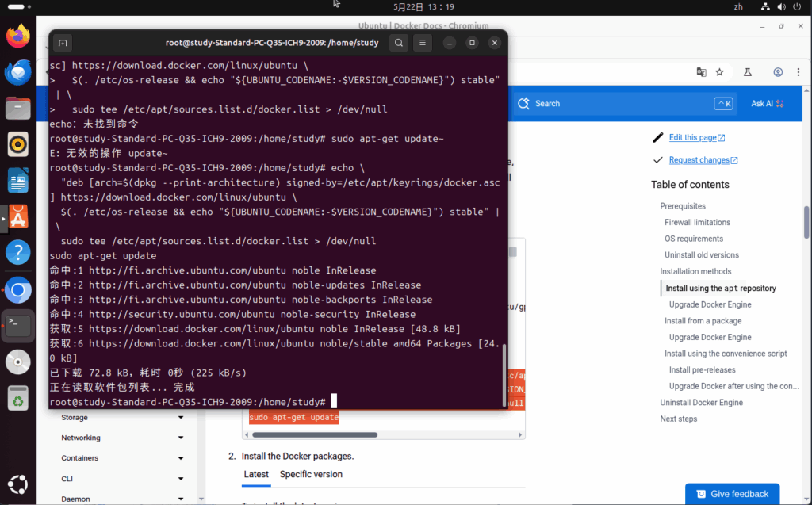
Task: Go to Installation methods section
Action: [x=695, y=271]
